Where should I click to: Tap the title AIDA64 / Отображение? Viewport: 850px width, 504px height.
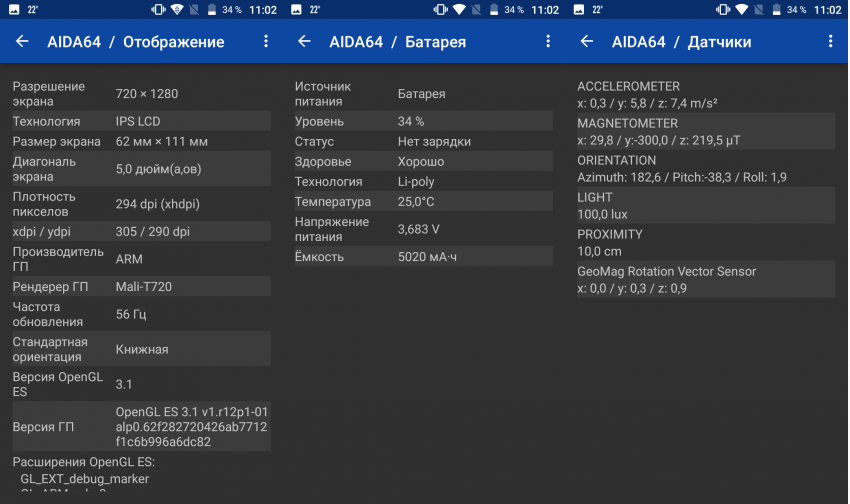pyautogui.click(x=136, y=42)
